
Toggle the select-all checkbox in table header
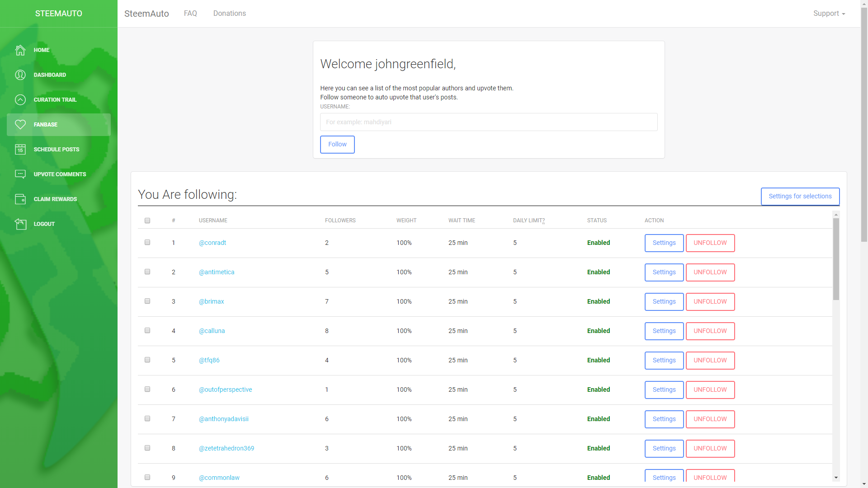[x=147, y=221]
